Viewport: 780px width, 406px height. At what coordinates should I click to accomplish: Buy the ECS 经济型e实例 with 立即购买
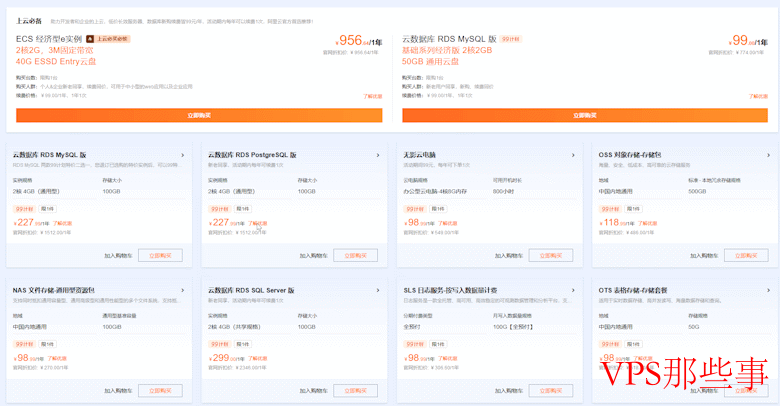(199, 115)
